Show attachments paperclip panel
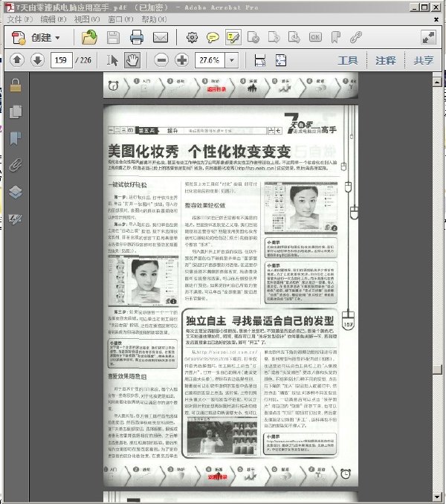 (x=16, y=165)
